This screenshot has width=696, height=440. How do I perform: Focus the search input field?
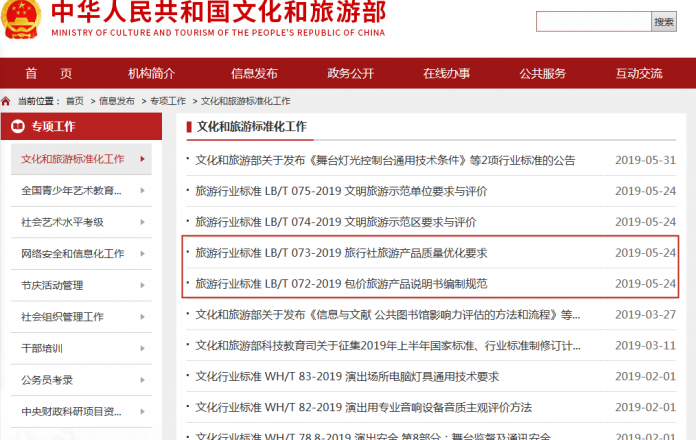pos(592,22)
